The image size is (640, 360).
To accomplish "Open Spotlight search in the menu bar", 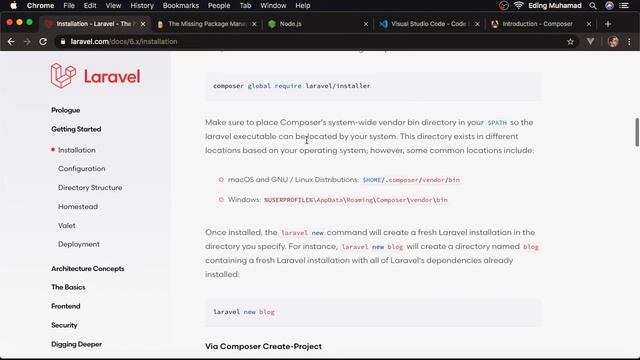I will click(593, 6).
